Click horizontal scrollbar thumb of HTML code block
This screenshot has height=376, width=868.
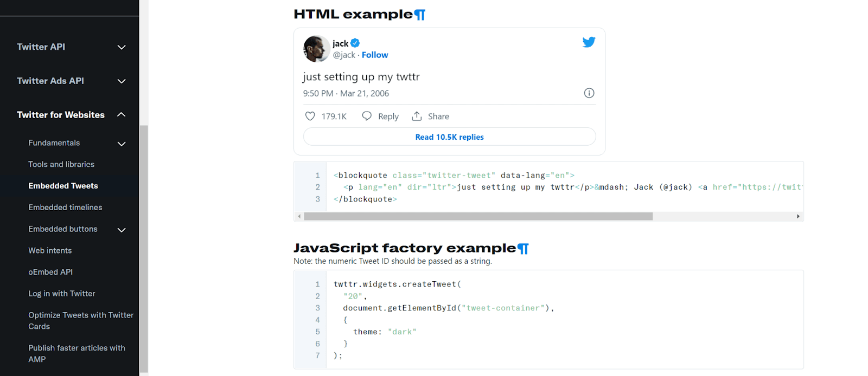(x=478, y=216)
